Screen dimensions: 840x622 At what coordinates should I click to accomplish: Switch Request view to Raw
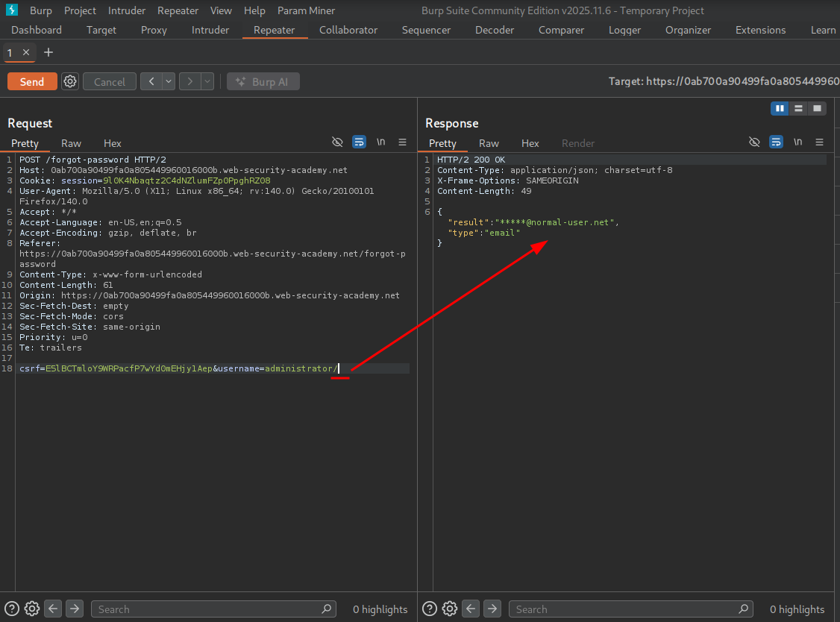(x=71, y=143)
